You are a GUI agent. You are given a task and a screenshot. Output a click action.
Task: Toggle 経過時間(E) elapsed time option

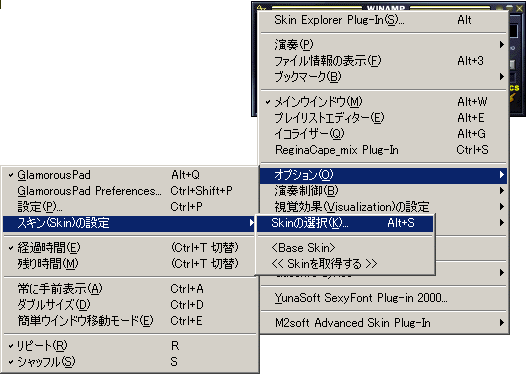point(131,248)
